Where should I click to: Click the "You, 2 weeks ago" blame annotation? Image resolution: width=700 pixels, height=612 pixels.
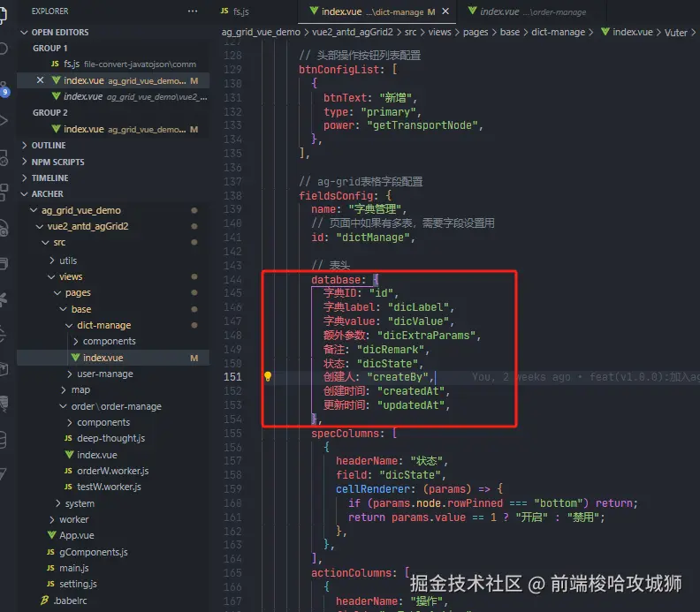tap(521, 377)
